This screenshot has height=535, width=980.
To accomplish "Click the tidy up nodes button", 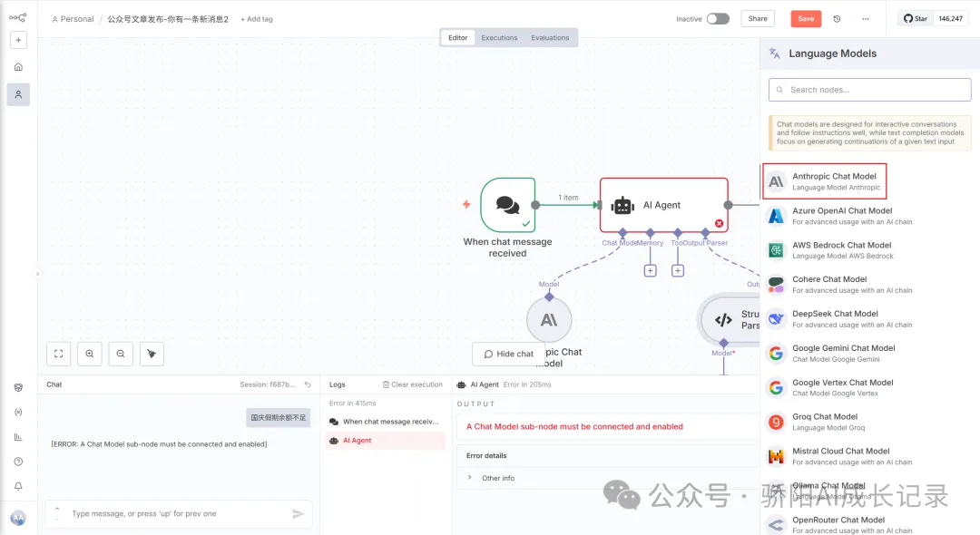I will (x=152, y=354).
